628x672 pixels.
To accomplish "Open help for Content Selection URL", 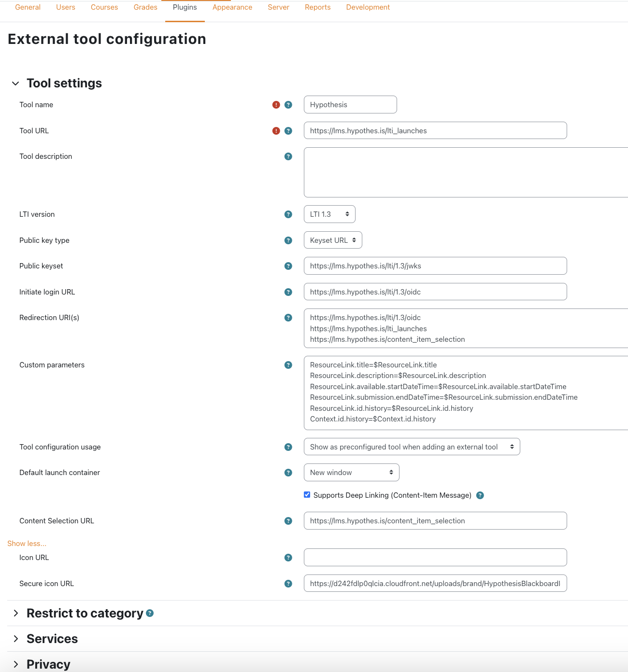I will tap(288, 521).
